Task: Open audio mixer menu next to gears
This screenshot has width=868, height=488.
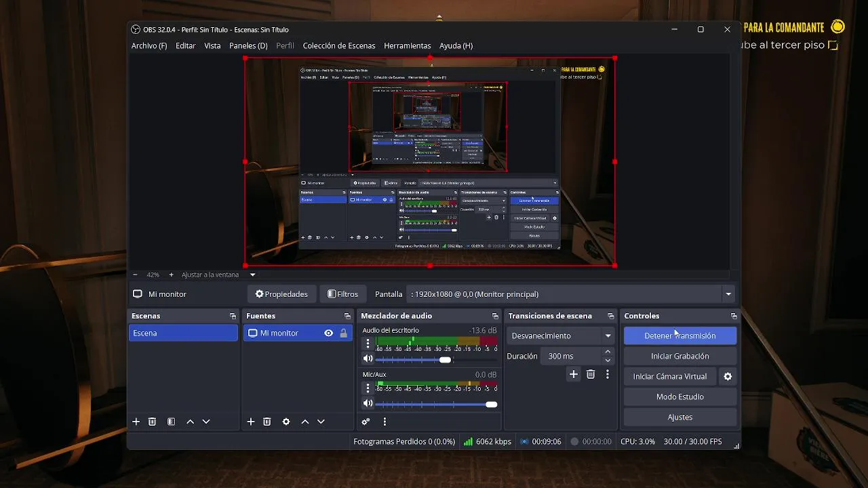Action: pyautogui.click(x=384, y=422)
